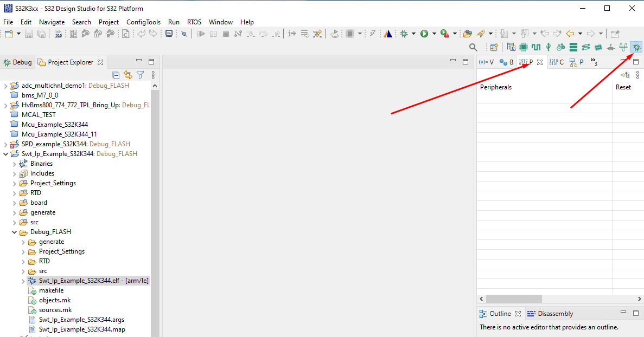Viewport: 644px width, 337px height.
Task: Click the Terminate debug icon
Action: [x=226, y=34]
